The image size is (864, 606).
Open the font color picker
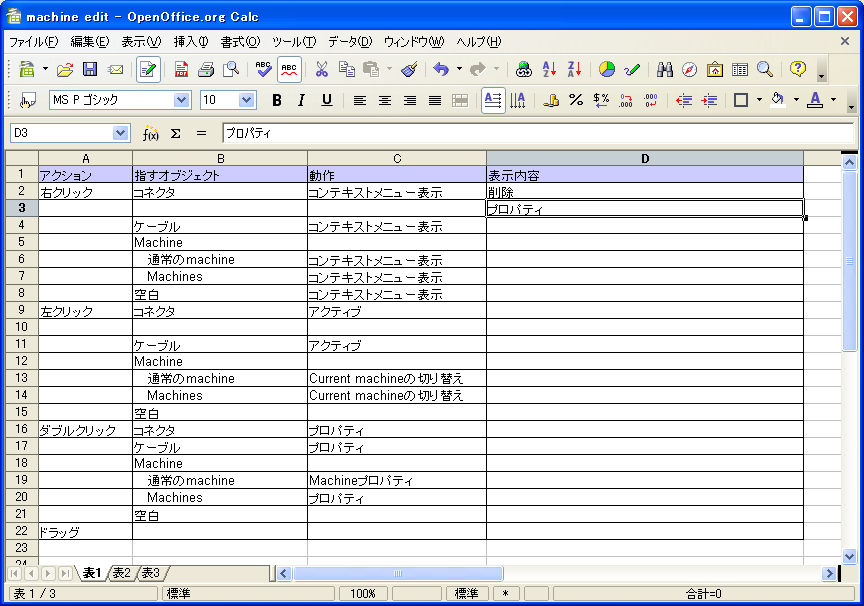point(832,100)
